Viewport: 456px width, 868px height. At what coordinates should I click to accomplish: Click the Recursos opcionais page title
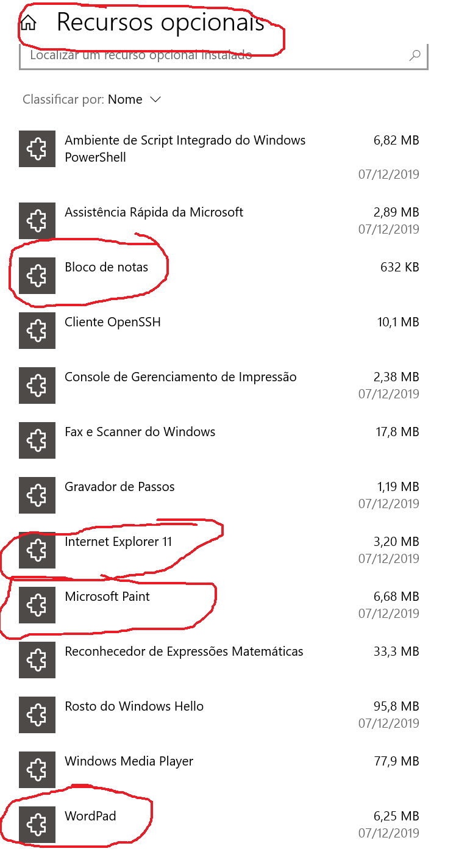[160, 23]
